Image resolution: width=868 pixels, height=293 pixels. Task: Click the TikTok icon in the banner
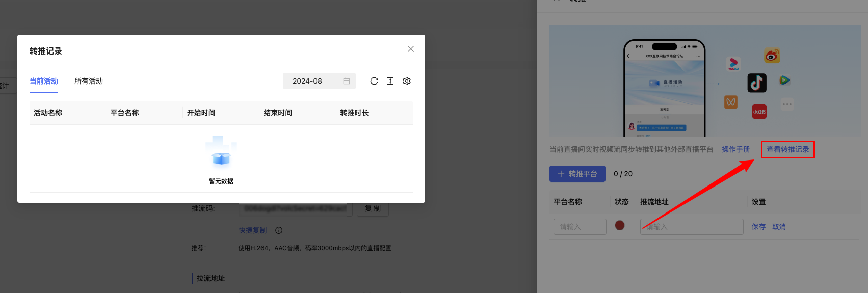(757, 83)
